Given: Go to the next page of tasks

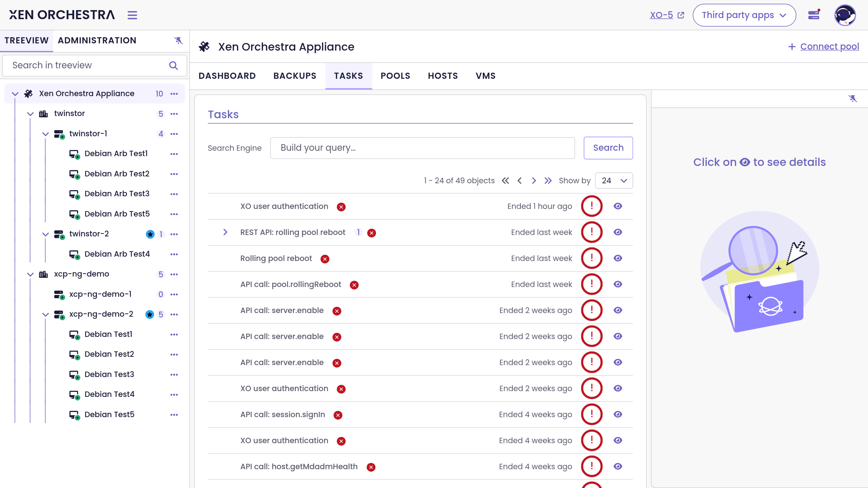Looking at the screenshot, I should coord(534,181).
